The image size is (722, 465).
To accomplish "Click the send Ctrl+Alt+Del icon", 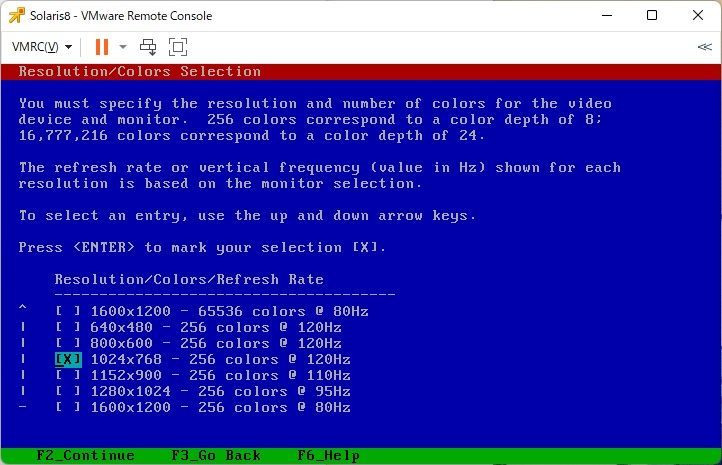I will tap(148, 47).
